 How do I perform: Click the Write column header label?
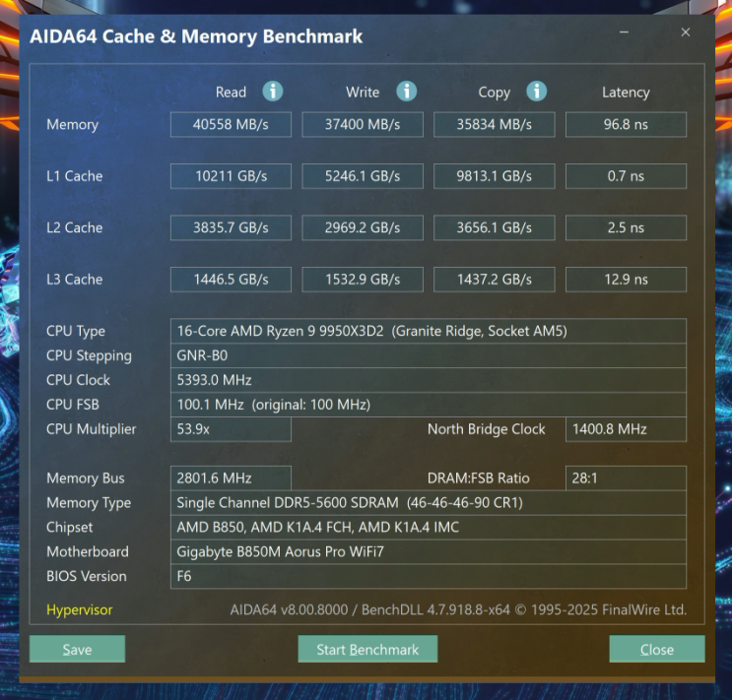[x=363, y=92]
